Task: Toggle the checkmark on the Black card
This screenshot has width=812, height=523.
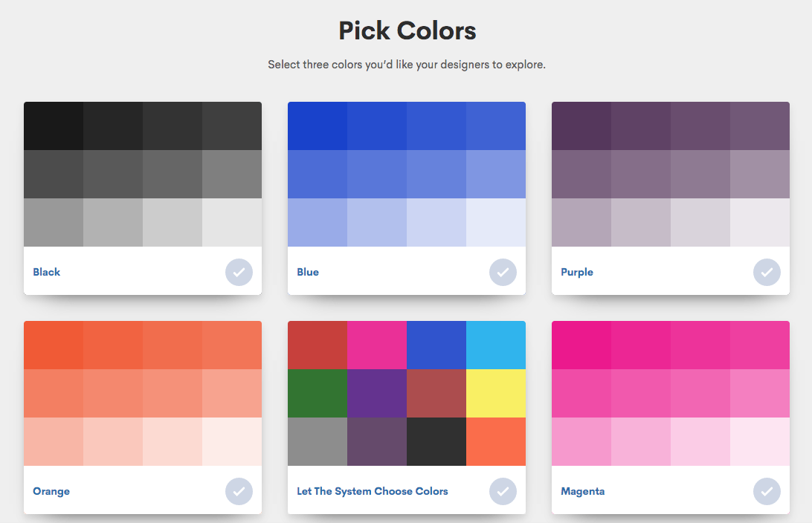Action: coord(239,272)
